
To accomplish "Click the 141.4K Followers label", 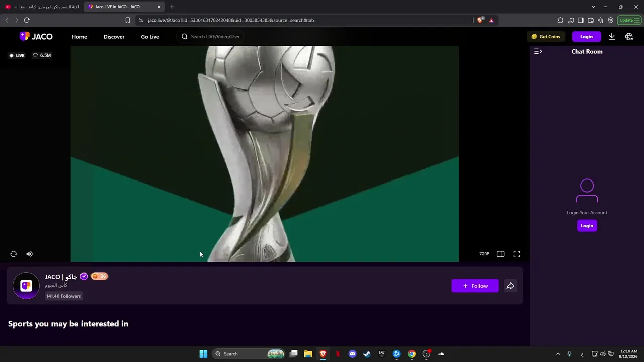I will (63, 296).
